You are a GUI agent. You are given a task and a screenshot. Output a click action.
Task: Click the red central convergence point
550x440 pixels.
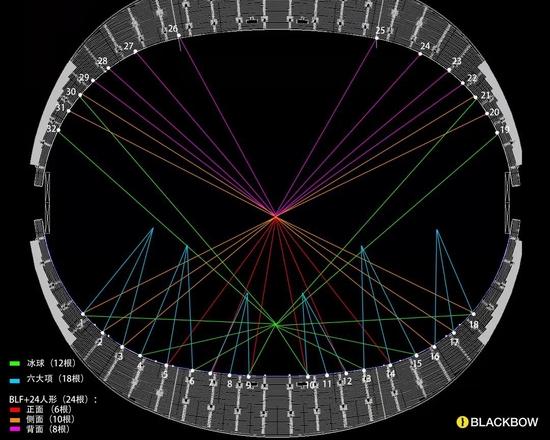click(276, 217)
